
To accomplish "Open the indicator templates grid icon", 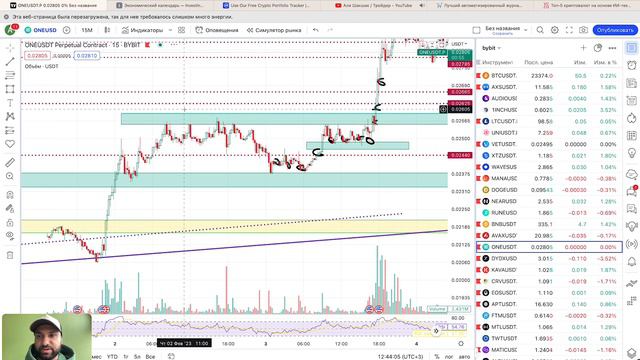I will pyautogui.click(x=182, y=30).
